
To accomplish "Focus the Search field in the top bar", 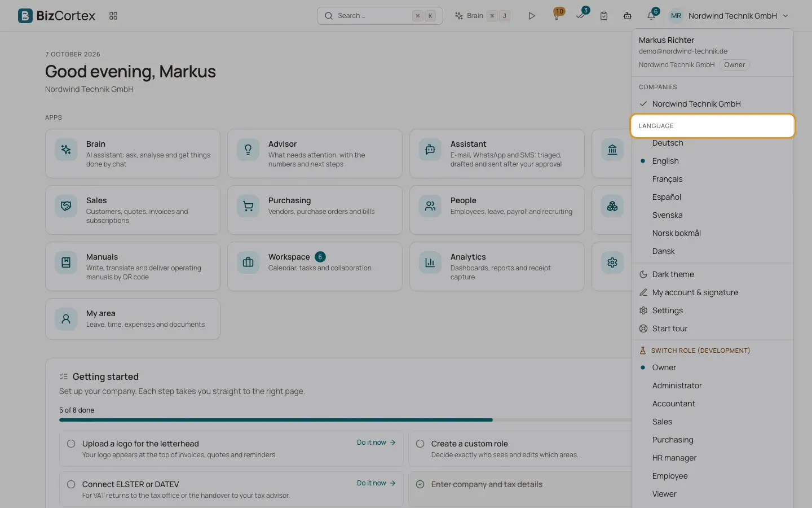I will click(379, 16).
